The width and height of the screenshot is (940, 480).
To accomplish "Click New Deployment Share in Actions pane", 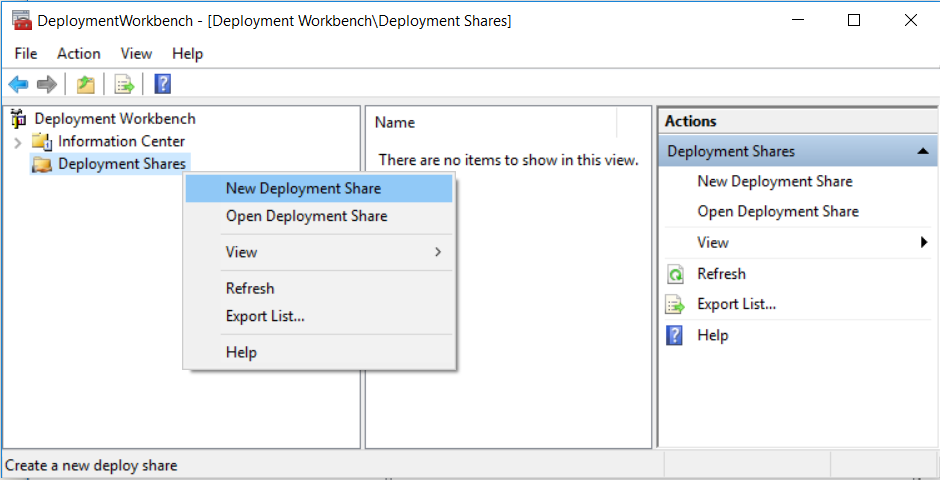I will click(x=775, y=182).
